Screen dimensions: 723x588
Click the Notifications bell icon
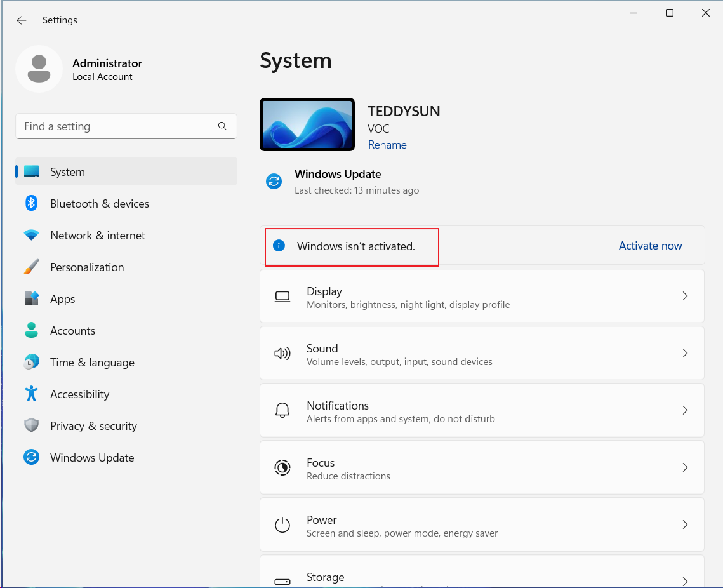tap(282, 410)
